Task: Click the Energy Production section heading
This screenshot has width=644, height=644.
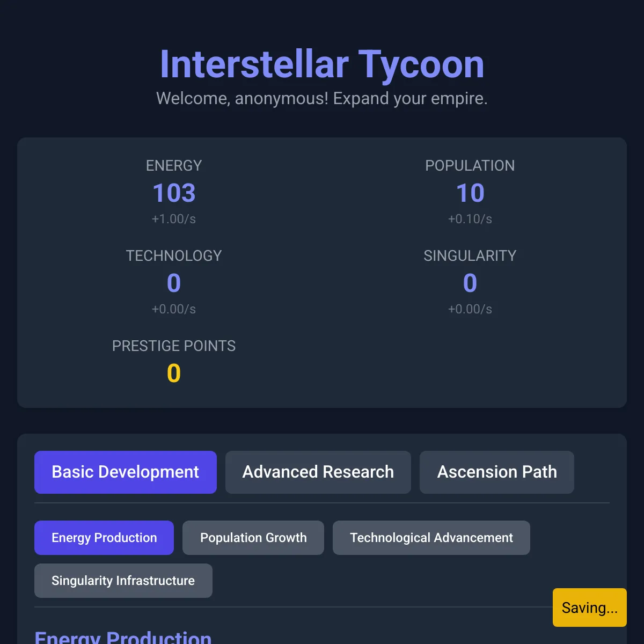Action: click(x=122, y=638)
